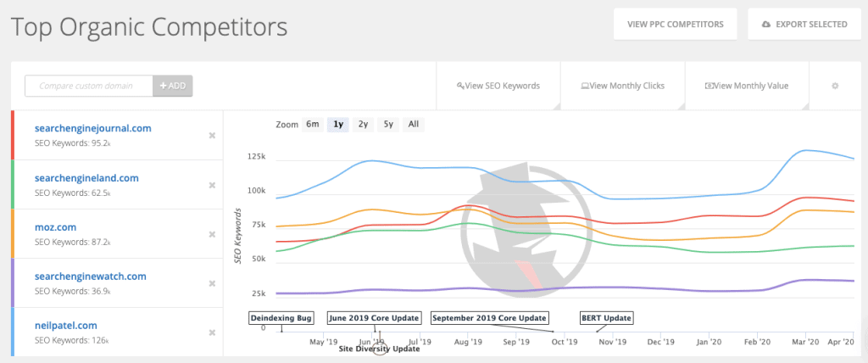The width and height of the screenshot is (868, 363).
Task: Remove moz.com with its X icon
Action: coord(212,234)
